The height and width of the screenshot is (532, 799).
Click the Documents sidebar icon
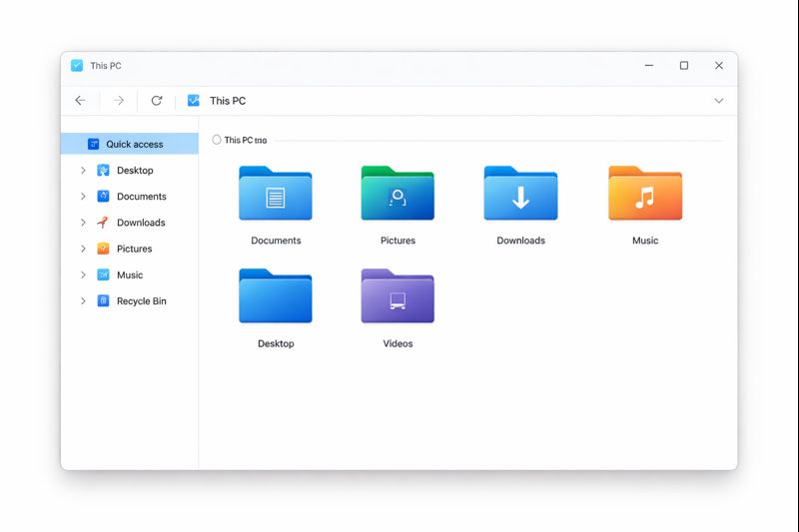[x=103, y=196]
